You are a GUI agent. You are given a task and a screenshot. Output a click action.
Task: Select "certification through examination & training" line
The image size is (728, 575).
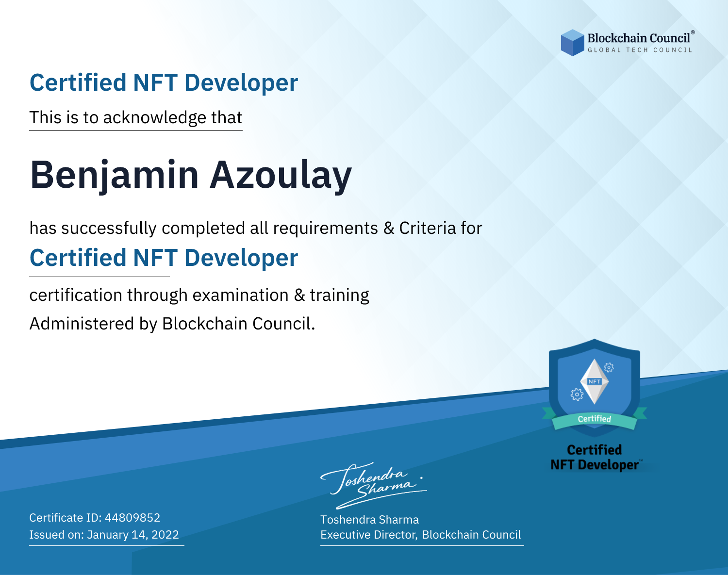click(x=199, y=295)
